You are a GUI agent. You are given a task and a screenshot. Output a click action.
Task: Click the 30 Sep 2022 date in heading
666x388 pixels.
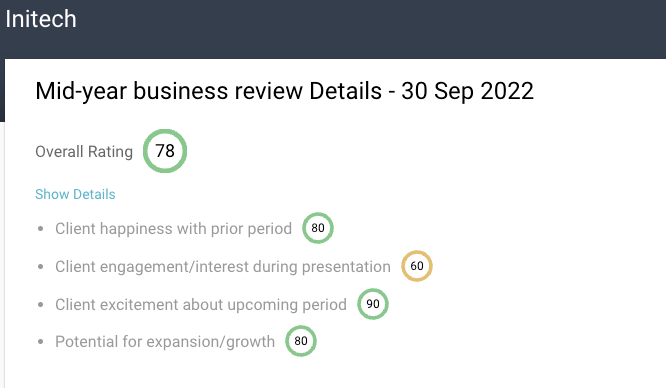click(x=467, y=91)
